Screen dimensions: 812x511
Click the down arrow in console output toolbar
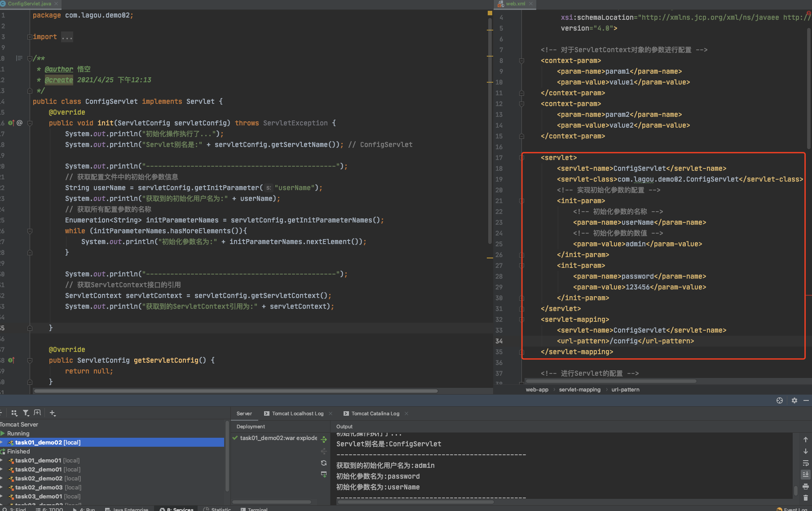coord(806,451)
